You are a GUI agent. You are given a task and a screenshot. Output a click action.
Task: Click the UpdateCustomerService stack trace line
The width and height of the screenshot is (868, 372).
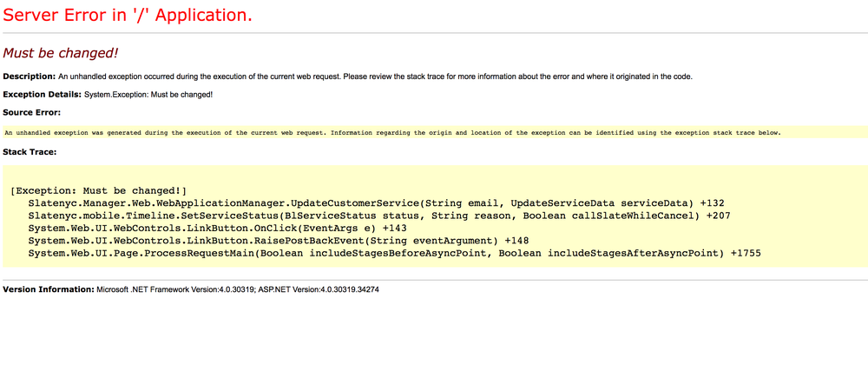click(376, 203)
